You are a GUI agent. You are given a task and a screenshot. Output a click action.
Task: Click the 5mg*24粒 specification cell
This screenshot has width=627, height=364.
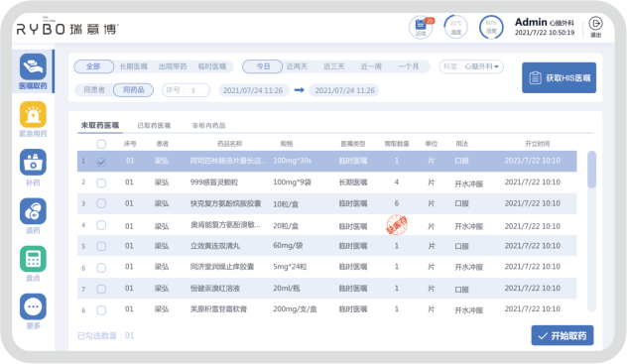pyautogui.click(x=290, y=267)
